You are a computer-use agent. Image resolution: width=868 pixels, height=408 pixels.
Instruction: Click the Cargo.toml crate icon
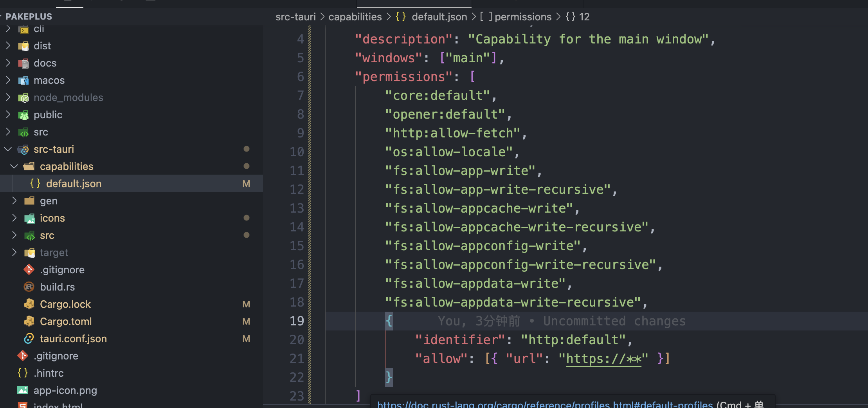[29, 321]
